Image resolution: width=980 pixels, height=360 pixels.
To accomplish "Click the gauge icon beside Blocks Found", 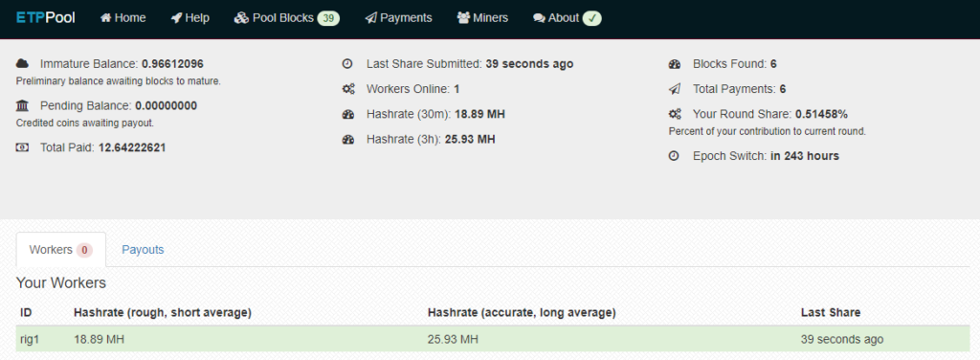I will click(675, 64).
